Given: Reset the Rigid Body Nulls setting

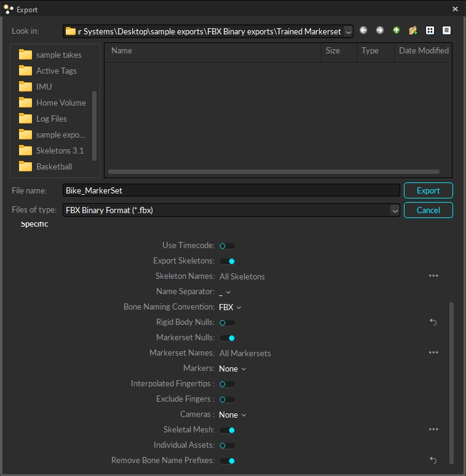Looking at the screenshot, I should (433, 322).
